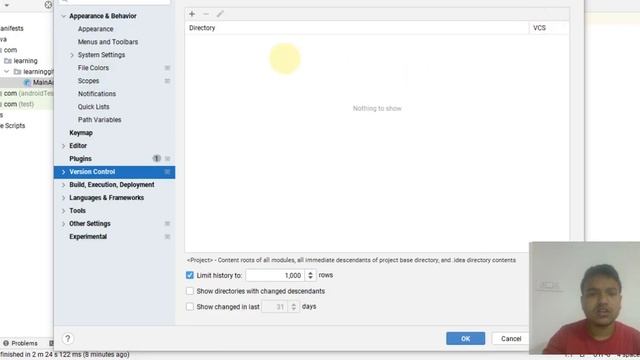Open Quick Lists settings

pyautogui.click(x=93, y=107)
